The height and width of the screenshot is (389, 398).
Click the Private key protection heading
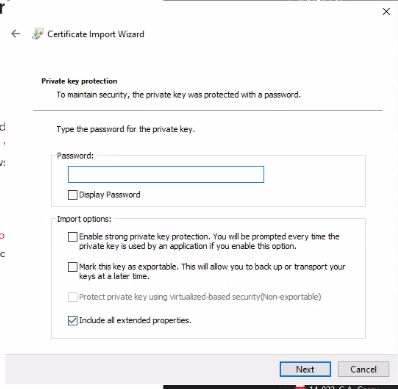pos(79,81)
